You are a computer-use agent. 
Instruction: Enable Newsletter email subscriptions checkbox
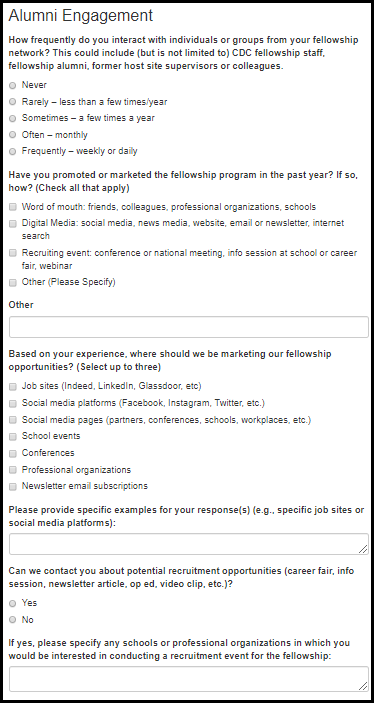pyautogui.click(x=13, y=486)
